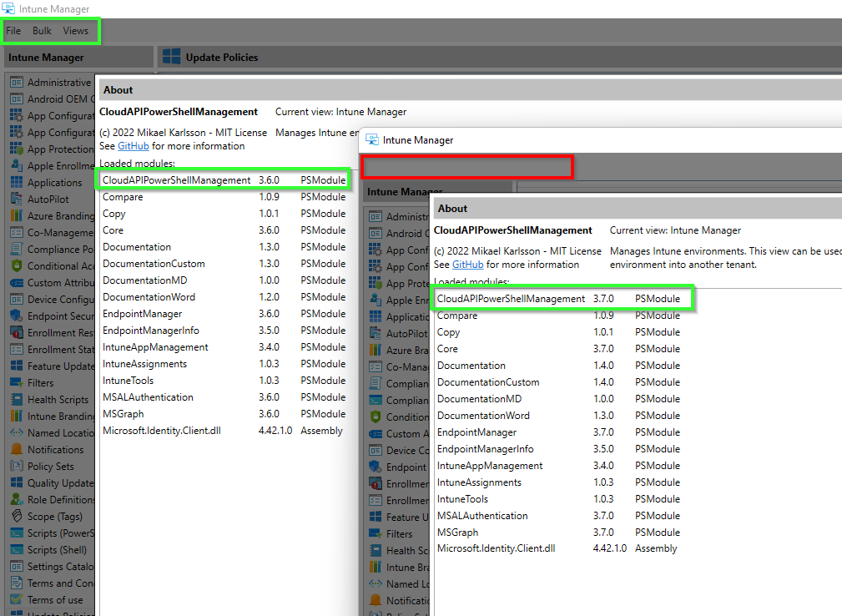Click the Administrative templates icon in left window

pyautogui.click(x=17, y=82)
